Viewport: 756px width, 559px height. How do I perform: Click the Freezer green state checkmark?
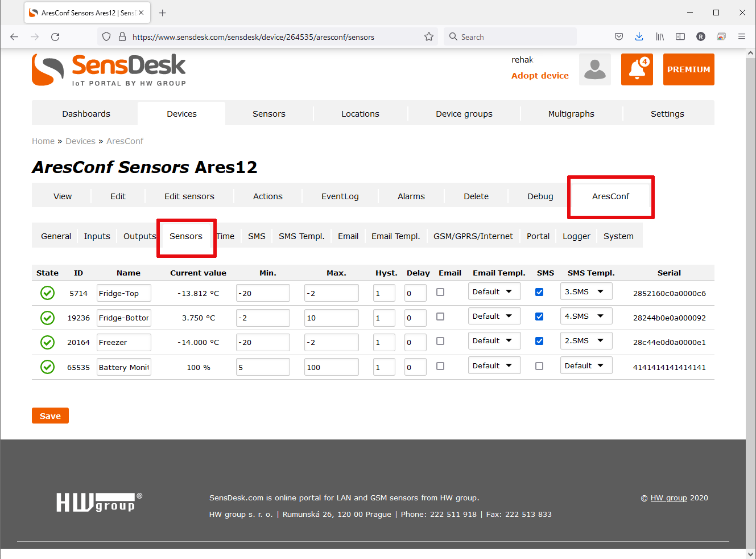(47, 342)
